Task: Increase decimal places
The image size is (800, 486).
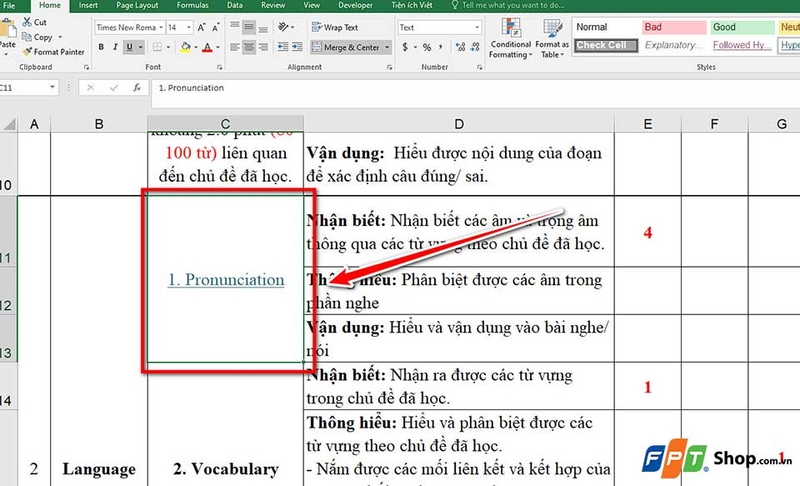Action: pyautogui.click(x=461, y=47)
